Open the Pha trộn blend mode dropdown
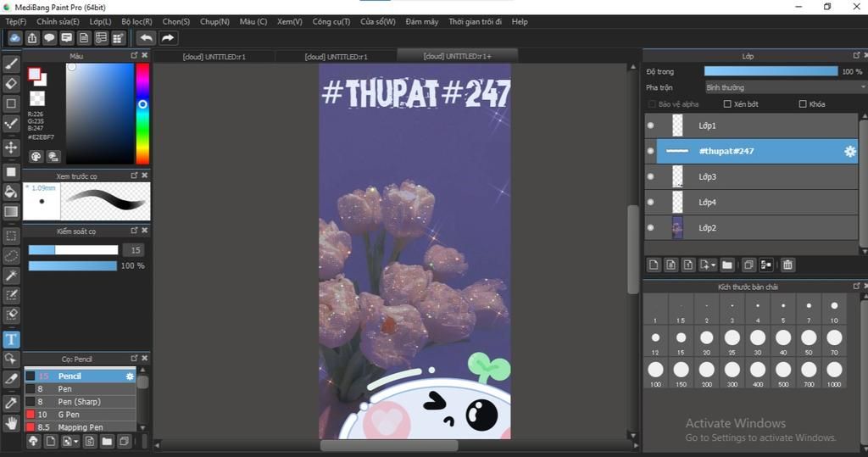 (x=785, y=87)
